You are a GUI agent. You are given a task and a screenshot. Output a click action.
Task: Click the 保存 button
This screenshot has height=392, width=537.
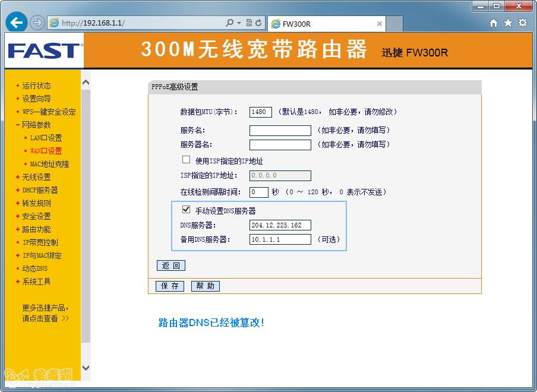170,286
